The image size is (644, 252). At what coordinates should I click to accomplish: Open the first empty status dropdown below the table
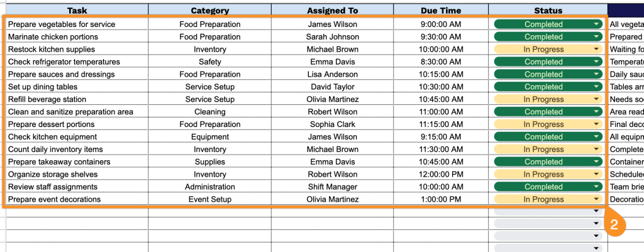tap(548, 211)
